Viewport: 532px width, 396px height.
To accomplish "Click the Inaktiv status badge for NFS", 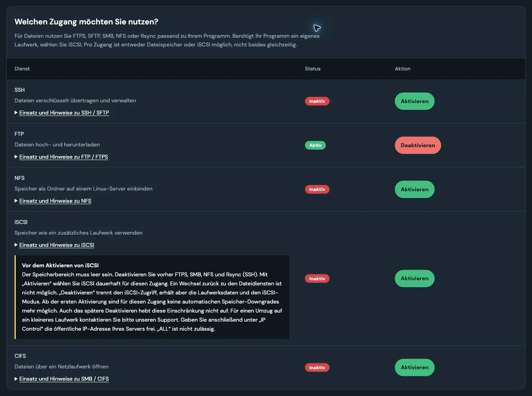I will pos(317,189).
